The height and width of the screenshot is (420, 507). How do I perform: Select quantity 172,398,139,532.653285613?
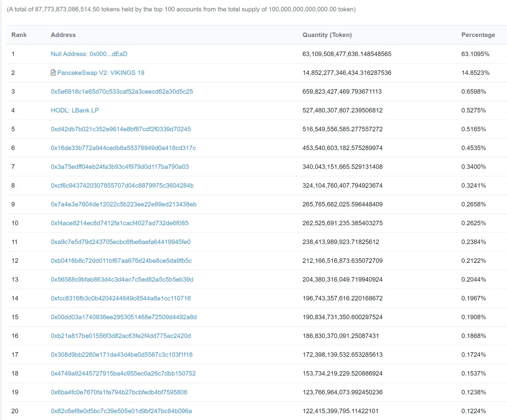pos(343,355)
